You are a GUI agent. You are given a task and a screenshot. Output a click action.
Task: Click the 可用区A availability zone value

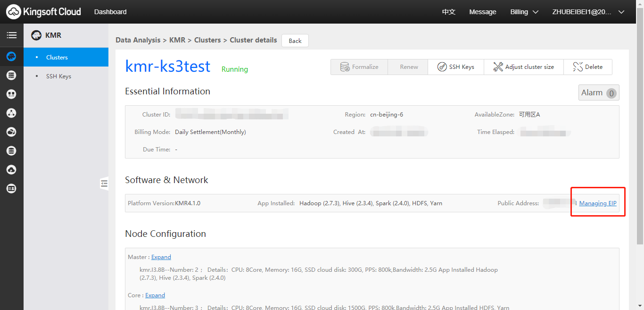(x=529, y=115)
